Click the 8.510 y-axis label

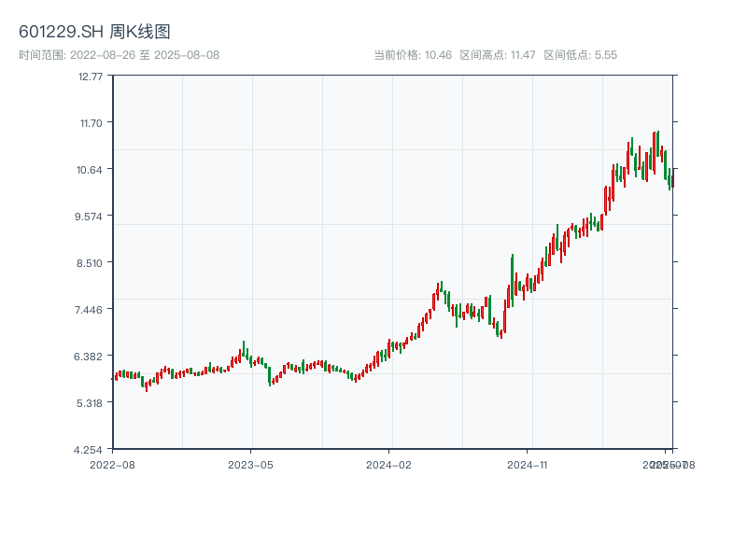click(x=91, y=262)
